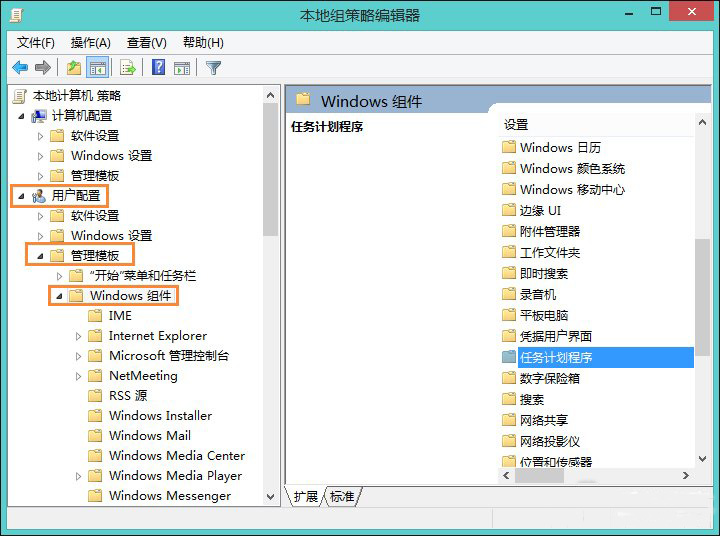Open the 查看(V) menu
The height and width of the screenshot is (536, 720).
(146, 42)
